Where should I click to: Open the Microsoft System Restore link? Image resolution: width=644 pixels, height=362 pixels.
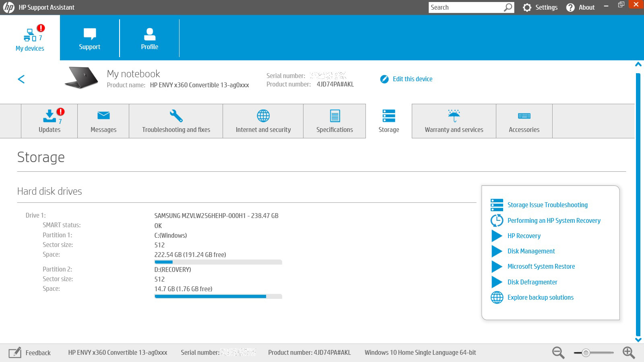(541, 266)
